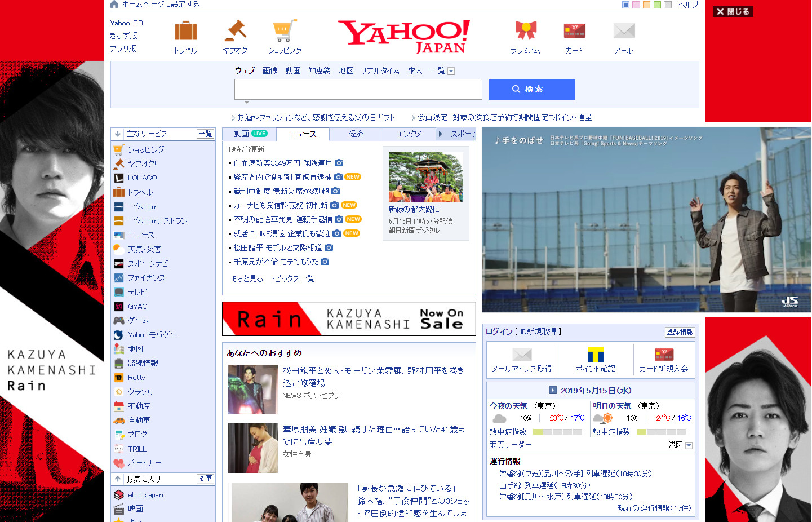Click the 変更 button beside お気に入り
This screenshot has width=812, height=522.
click(205, 479)
